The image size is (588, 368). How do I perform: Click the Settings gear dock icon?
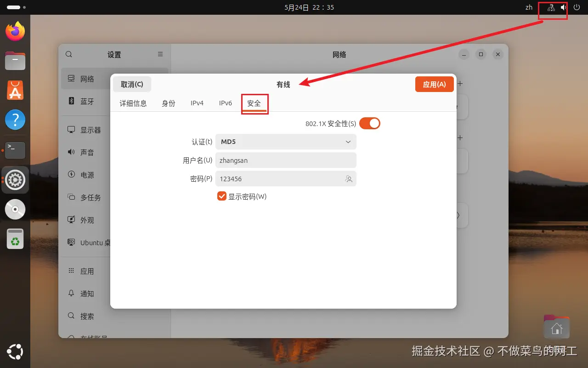[15, 180]
